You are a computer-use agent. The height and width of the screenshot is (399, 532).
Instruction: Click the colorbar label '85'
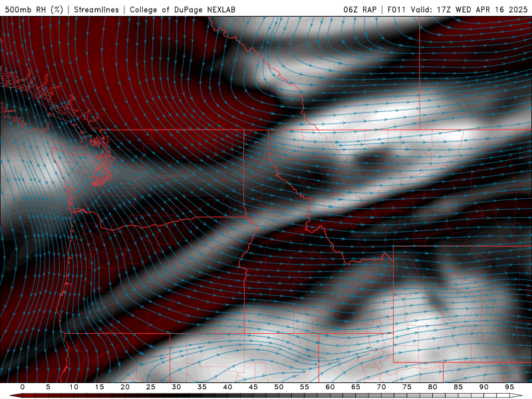(458, 387)
